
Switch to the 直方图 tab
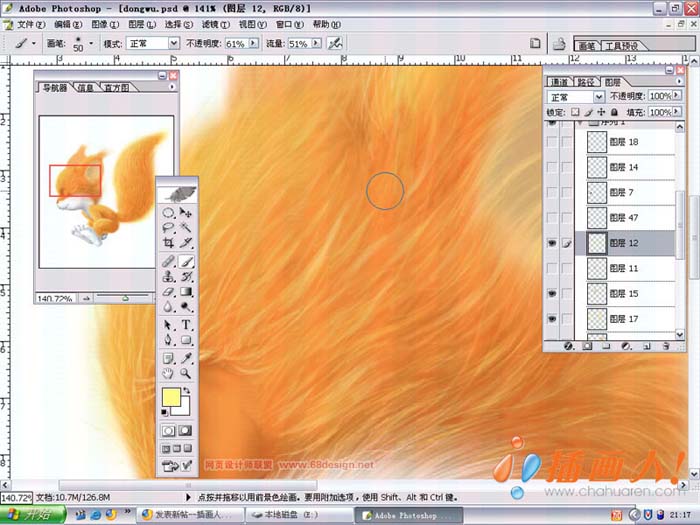[x=116, y=88]
